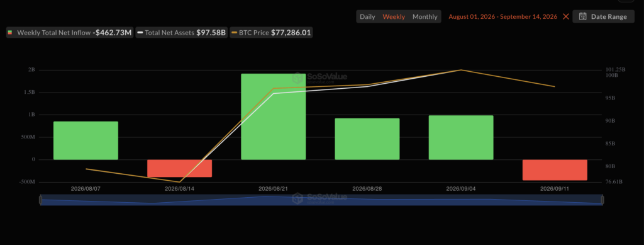644x245 pixels.
Task: Clear the selected date range with X
Action: coord(566,16)
